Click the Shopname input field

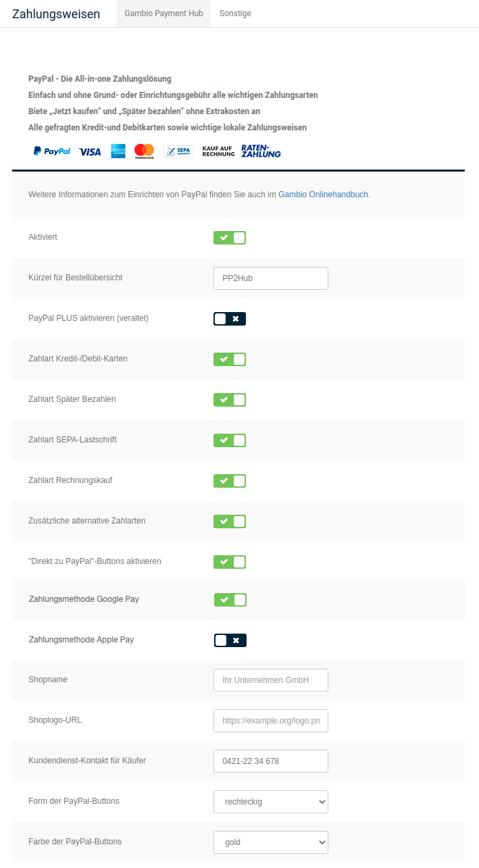(x=271, y=680)
